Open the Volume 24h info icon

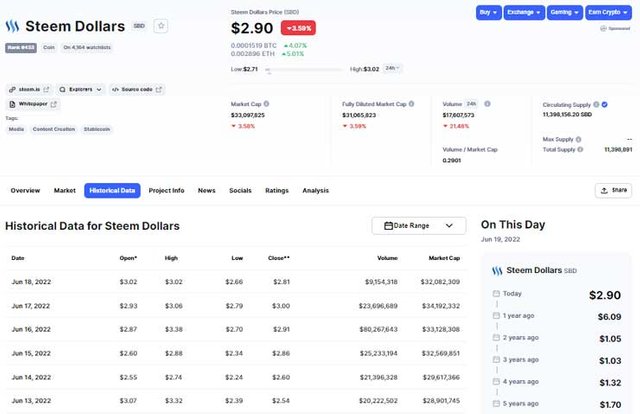[487, 104]
